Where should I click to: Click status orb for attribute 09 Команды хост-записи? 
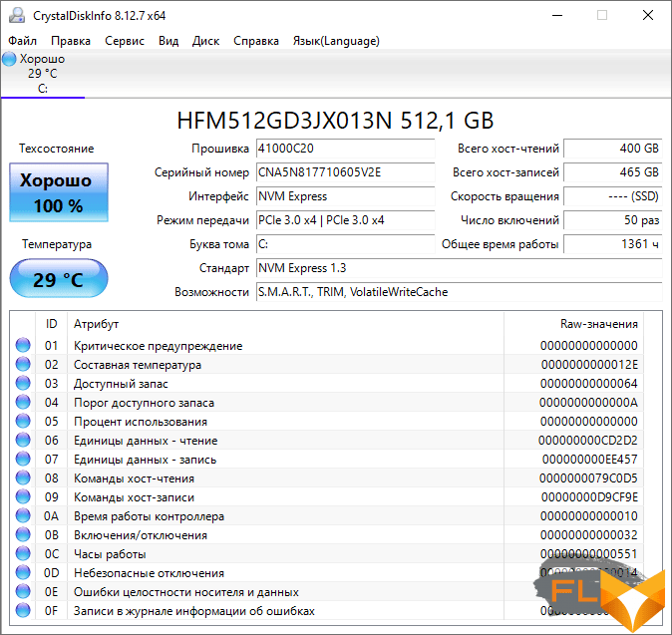pyautogui.click(x=23, y=497)
